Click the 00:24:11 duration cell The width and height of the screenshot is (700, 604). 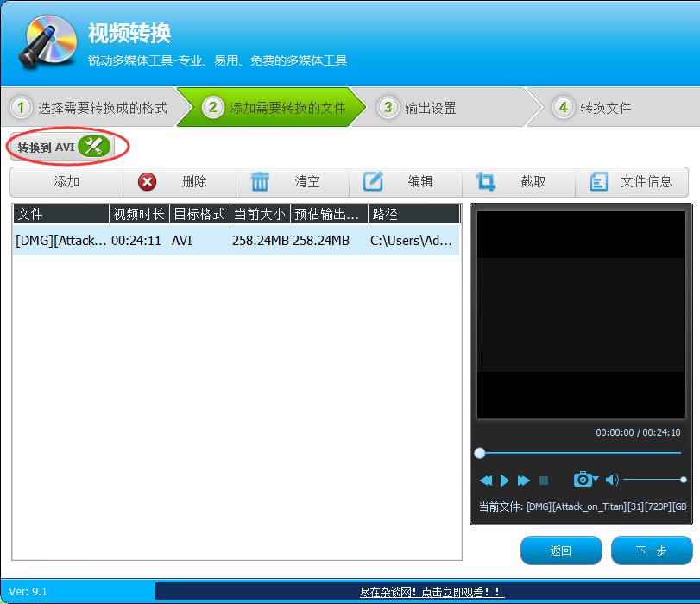click(x=136, y=241)
